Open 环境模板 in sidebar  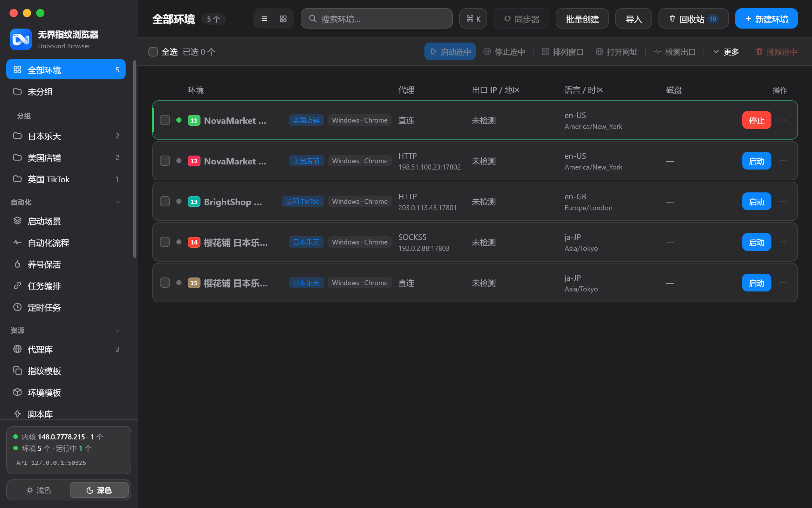[x=66, y=392]
